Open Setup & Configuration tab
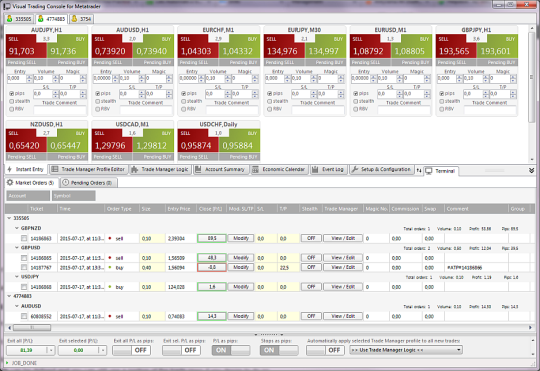This screenshot has width=540, height=371. point(382,169)
